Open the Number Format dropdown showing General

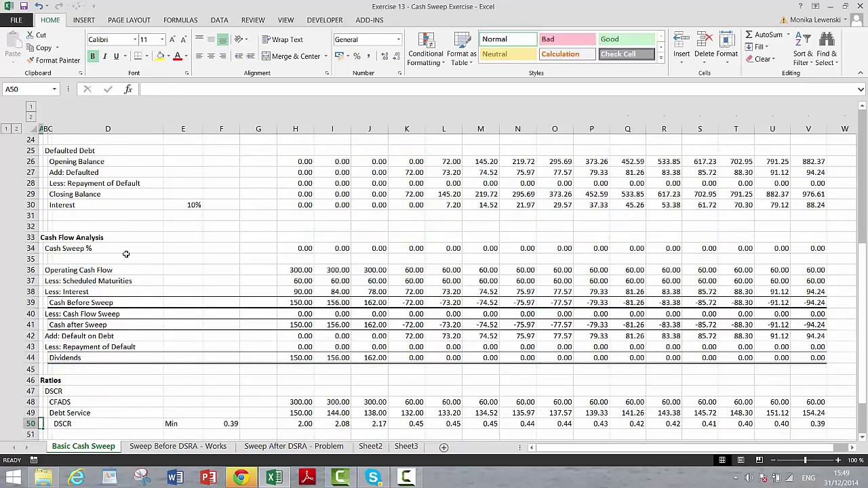point(398,40)
